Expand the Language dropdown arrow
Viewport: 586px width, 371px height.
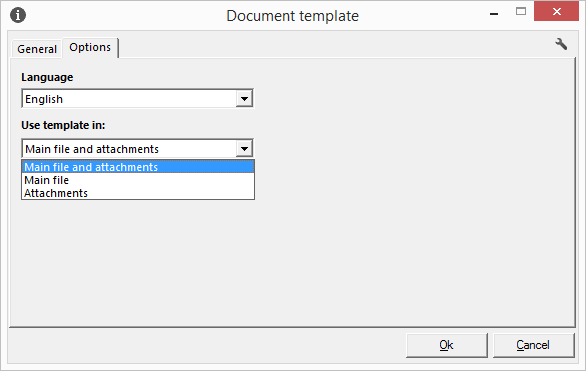coord(244,99)
